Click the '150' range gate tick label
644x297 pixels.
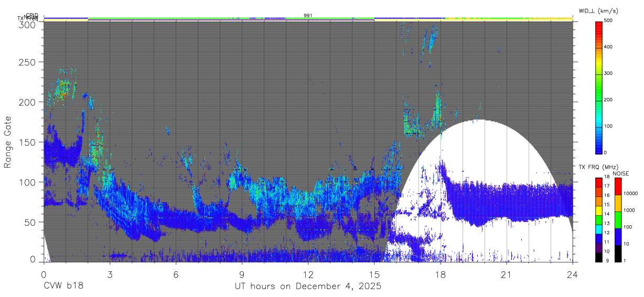coord(28,142)
